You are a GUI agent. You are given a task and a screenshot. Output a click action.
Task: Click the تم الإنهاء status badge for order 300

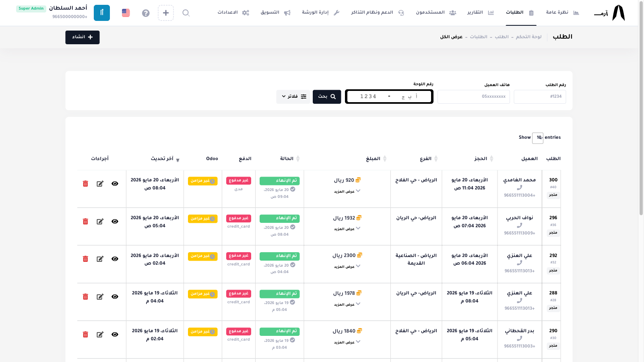click(280, 181)
